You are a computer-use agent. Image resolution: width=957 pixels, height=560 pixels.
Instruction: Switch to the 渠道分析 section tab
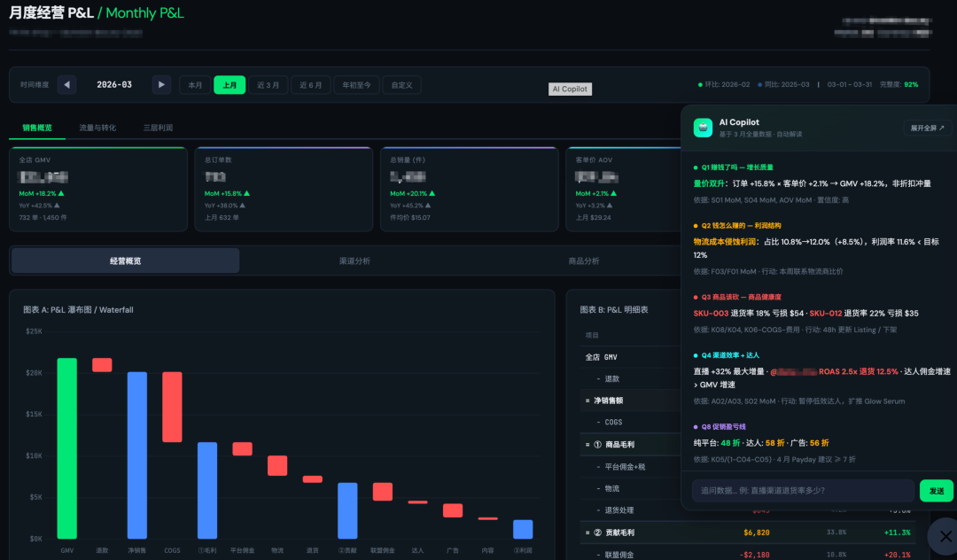pyautogui.click(x=354, y=261)
